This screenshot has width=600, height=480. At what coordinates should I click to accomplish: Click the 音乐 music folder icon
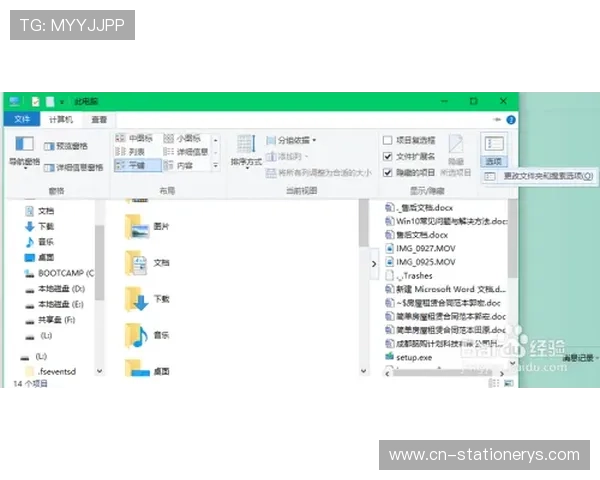pyautogui.click(x=137, y=335)
